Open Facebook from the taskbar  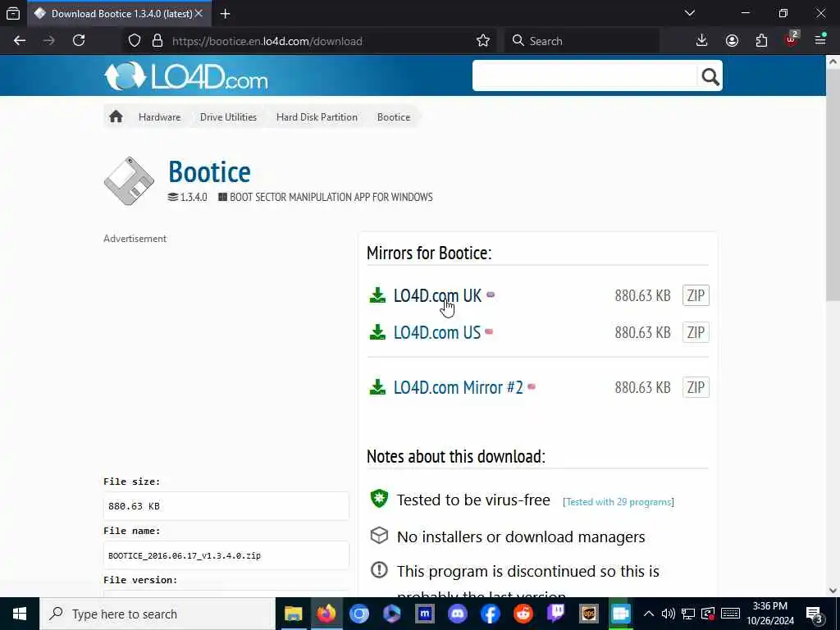pyautogui.click(x=491, y=614)
